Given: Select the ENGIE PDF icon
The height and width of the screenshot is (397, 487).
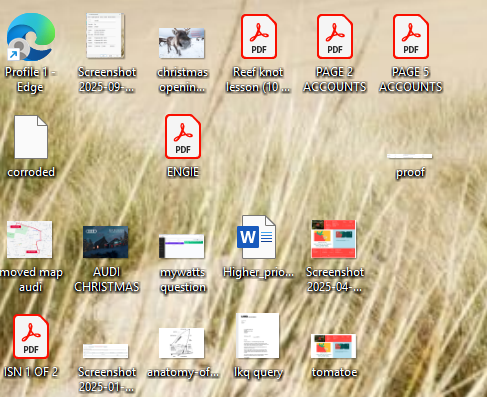Looking at the screenshot, I should click(183, 136).
